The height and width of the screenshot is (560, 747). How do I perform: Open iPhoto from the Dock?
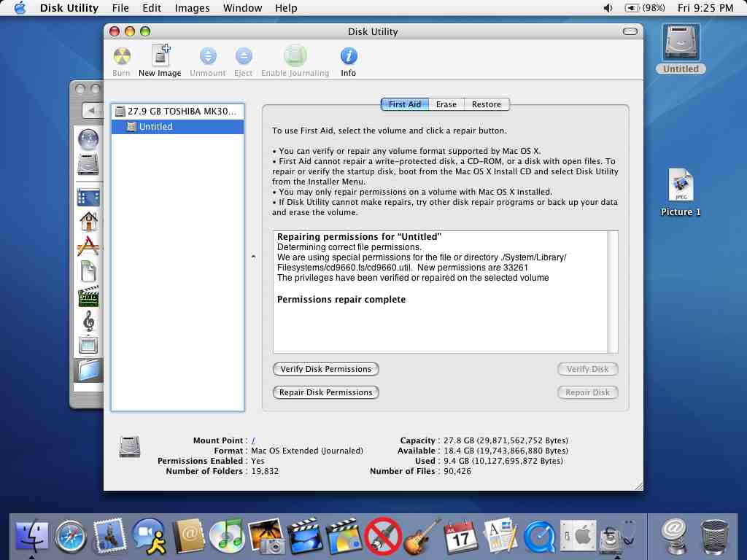click(x=267, y=537)
